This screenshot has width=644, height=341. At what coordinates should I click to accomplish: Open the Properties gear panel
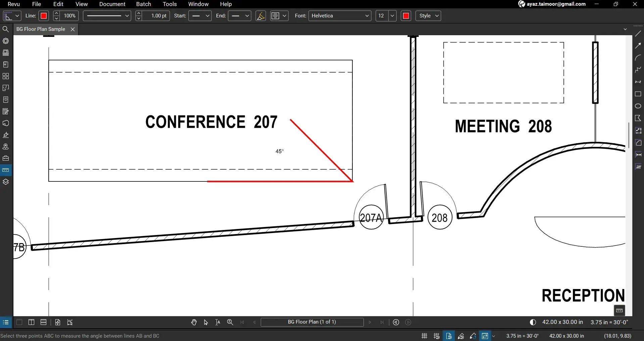tap(6, 41)
